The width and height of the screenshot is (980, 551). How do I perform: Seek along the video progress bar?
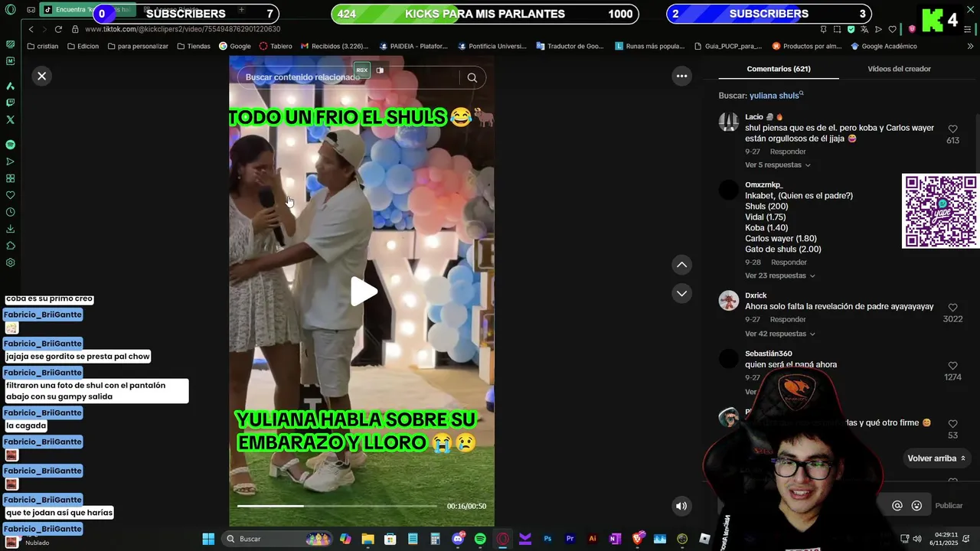pyautogui.click(x=337, y=506)
